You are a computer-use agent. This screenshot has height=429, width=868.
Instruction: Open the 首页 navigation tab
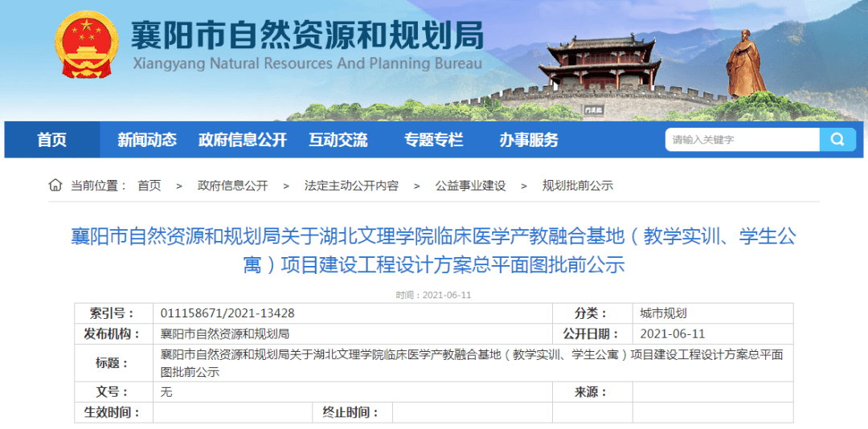tap(52, 140)
